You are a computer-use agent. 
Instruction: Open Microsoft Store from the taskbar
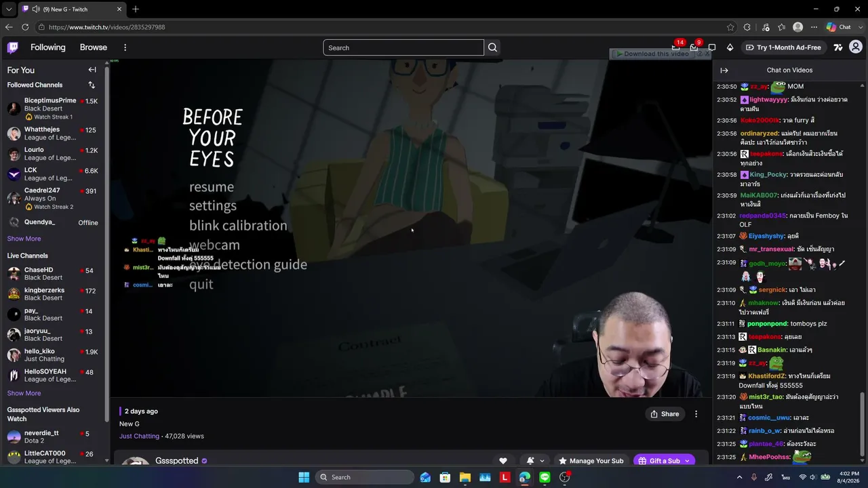point(445,477)
